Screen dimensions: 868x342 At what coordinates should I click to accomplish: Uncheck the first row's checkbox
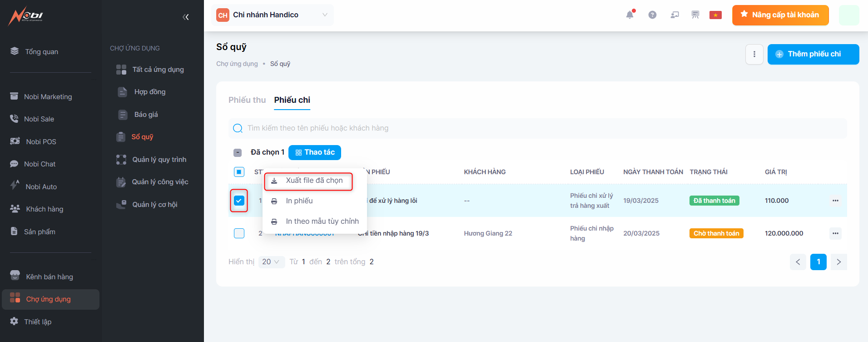239,201
